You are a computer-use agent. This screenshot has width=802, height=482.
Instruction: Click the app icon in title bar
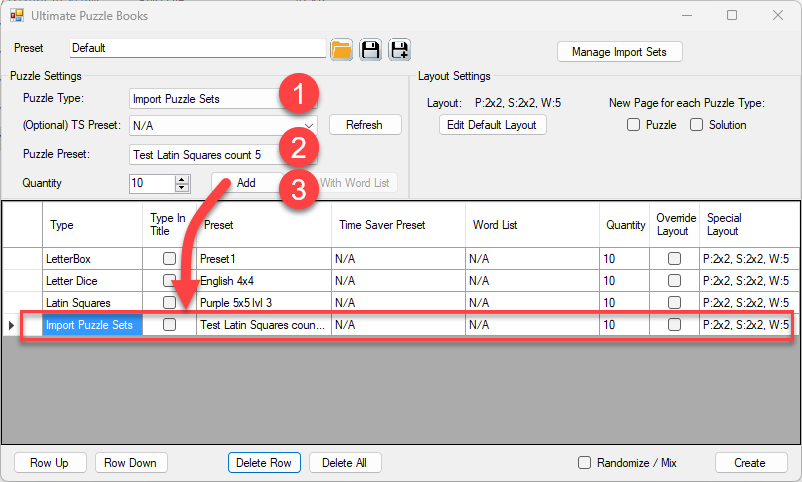click(x=17, y=16)
